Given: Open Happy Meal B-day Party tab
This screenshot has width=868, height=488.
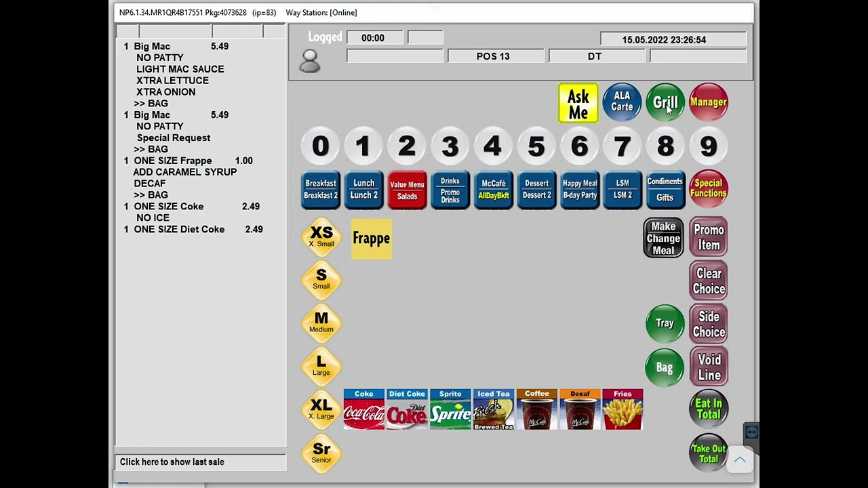Looking at the screenshot, I should click(x=580, y=190).
